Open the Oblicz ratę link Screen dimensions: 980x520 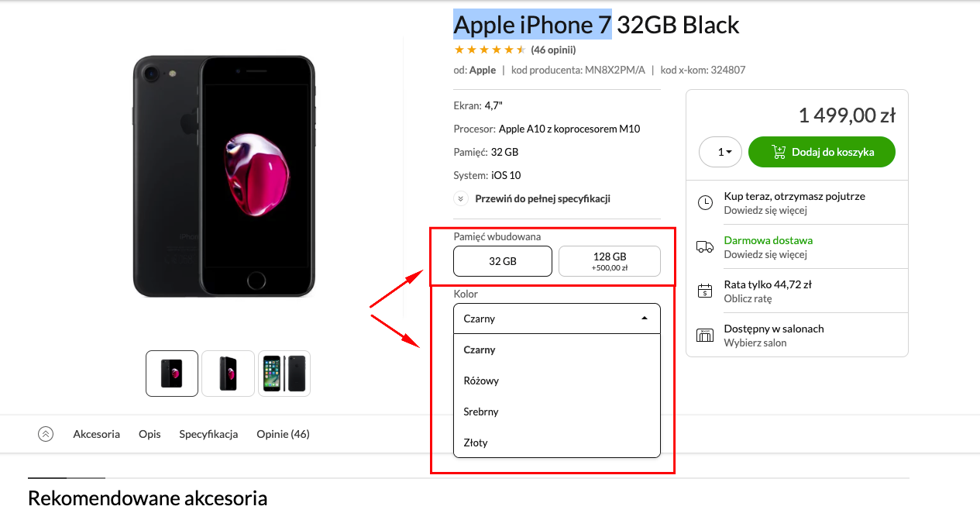(x=748, y=298)
